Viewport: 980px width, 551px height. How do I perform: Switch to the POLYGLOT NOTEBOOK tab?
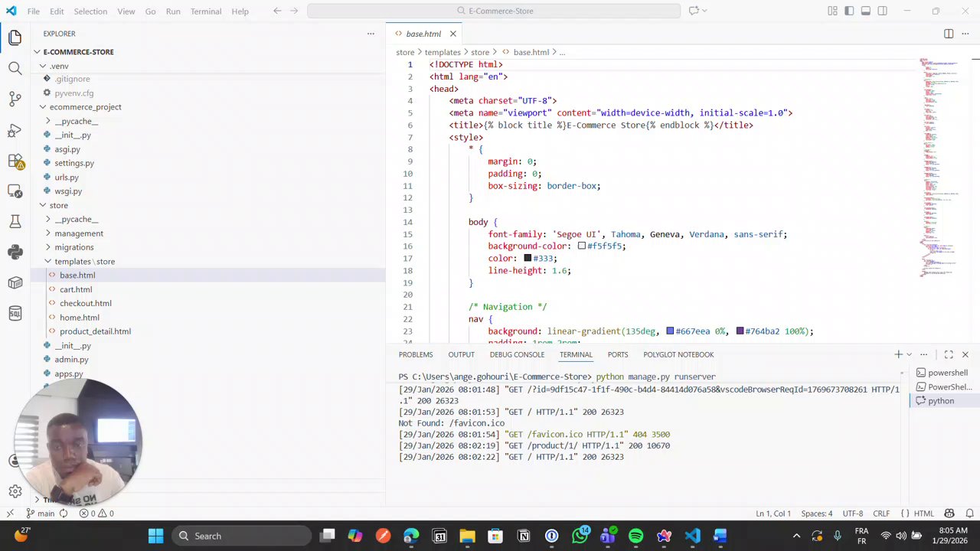678,354
